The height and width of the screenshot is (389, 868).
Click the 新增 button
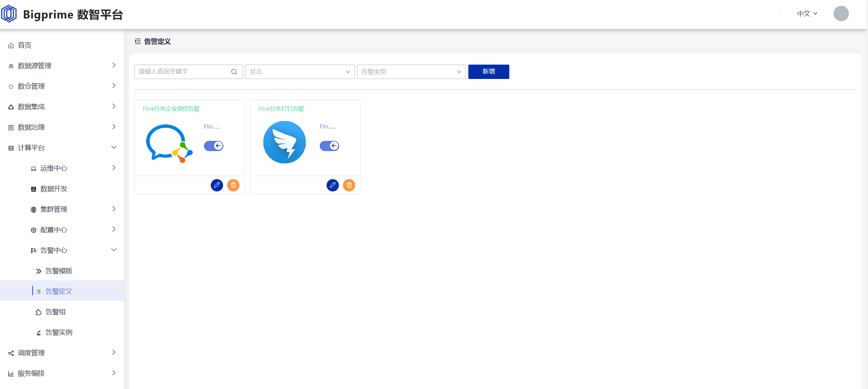488,72
